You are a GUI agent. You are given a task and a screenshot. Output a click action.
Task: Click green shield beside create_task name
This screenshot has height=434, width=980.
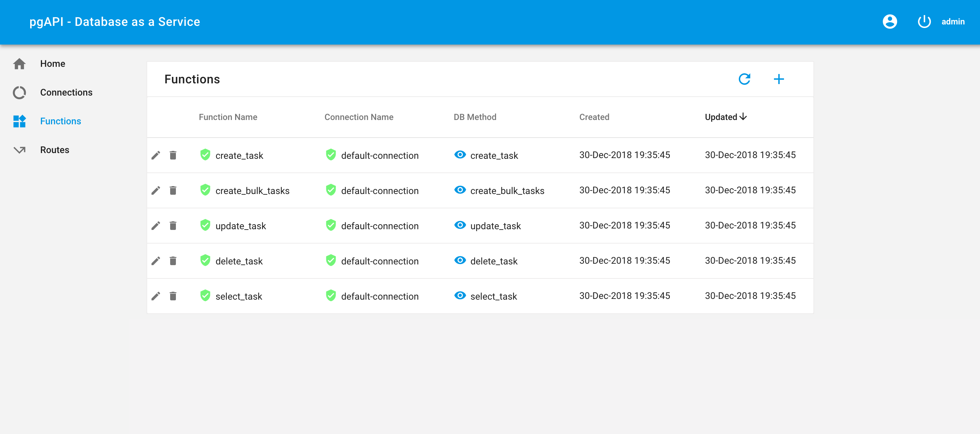[x=205, y=154]
